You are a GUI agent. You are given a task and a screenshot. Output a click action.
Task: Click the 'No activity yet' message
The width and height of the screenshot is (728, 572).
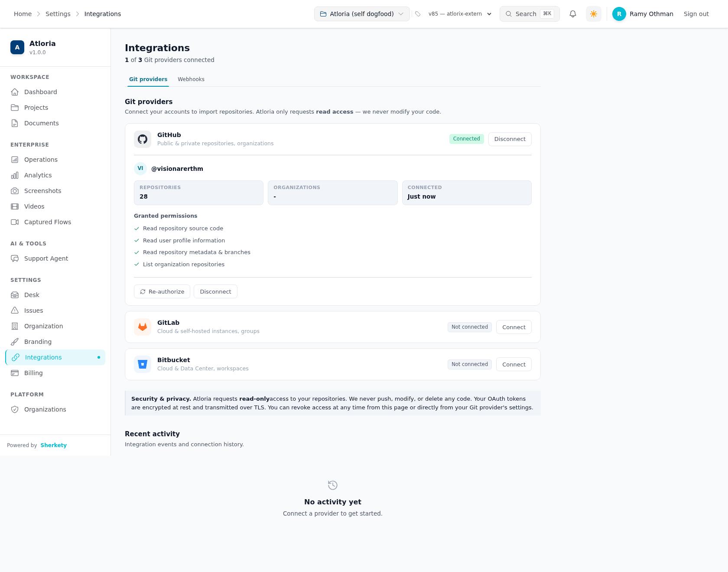[x=333, y=502]
